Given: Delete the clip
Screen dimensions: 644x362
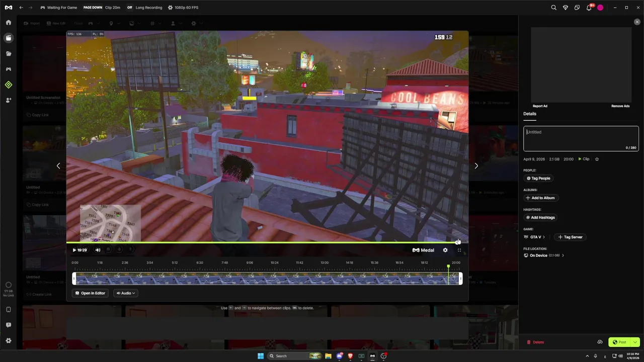Looking at the screenshot, I should 535,342.
